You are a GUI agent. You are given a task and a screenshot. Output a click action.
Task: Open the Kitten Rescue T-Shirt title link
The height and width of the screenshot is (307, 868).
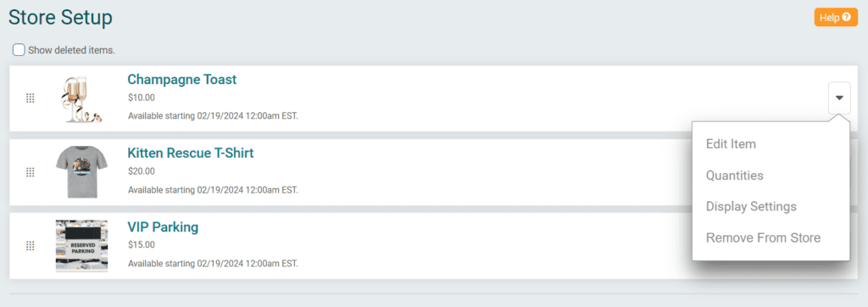click(191, 153)
